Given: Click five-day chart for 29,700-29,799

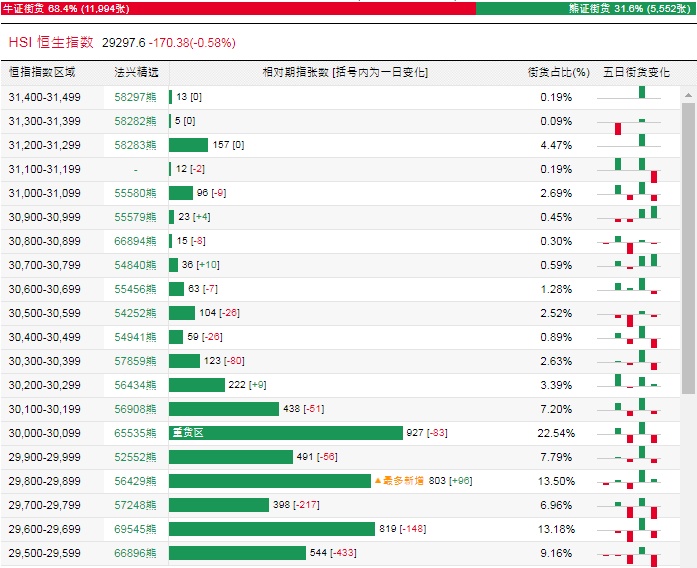Looking at the screenshot, I should click(x=629, y=508).
